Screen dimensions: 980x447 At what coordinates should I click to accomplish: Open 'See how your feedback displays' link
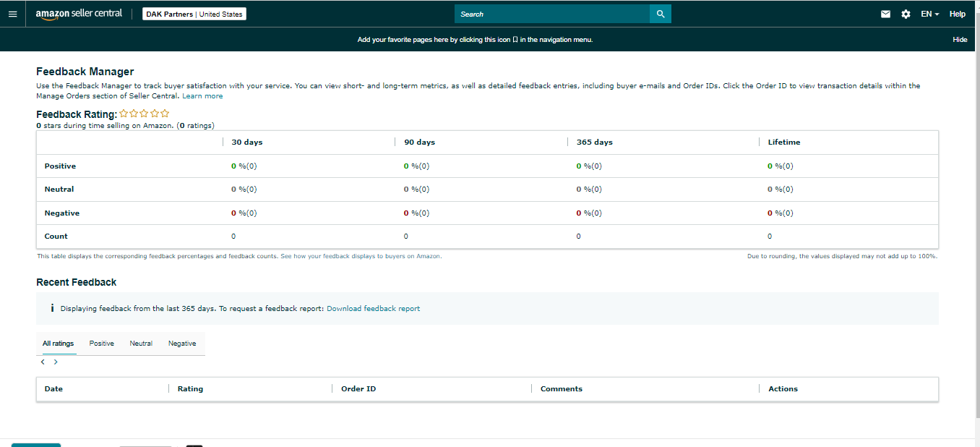pos(361,256)
